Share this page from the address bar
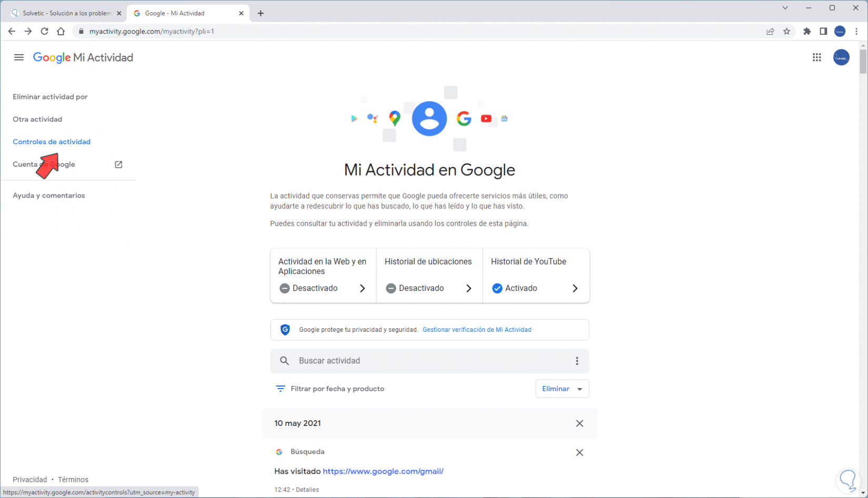The image size is (868, 498). 770,31
